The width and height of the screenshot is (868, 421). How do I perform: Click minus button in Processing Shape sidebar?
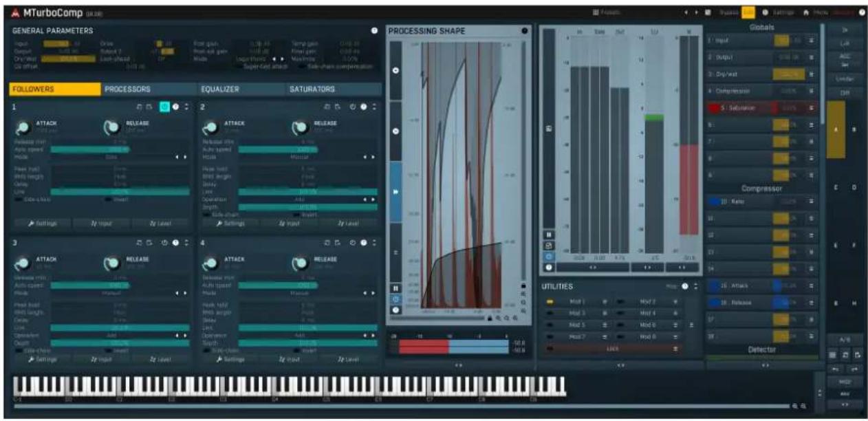click(x=395, y=131)
